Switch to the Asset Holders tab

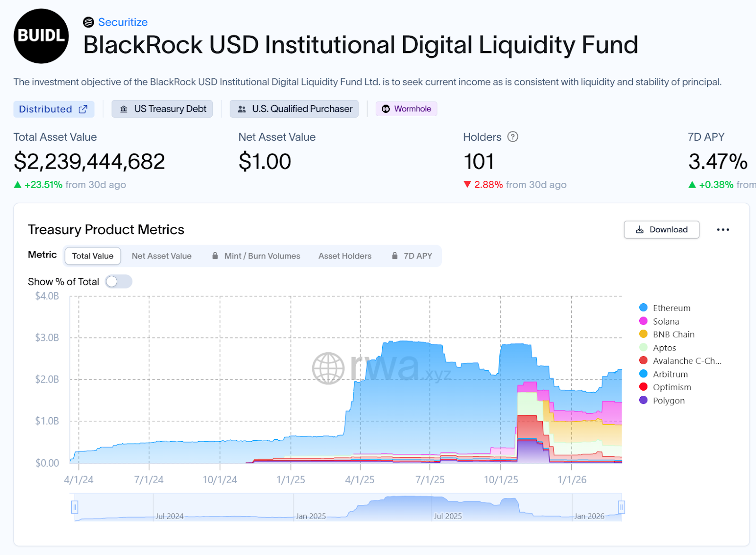[345, 256]
